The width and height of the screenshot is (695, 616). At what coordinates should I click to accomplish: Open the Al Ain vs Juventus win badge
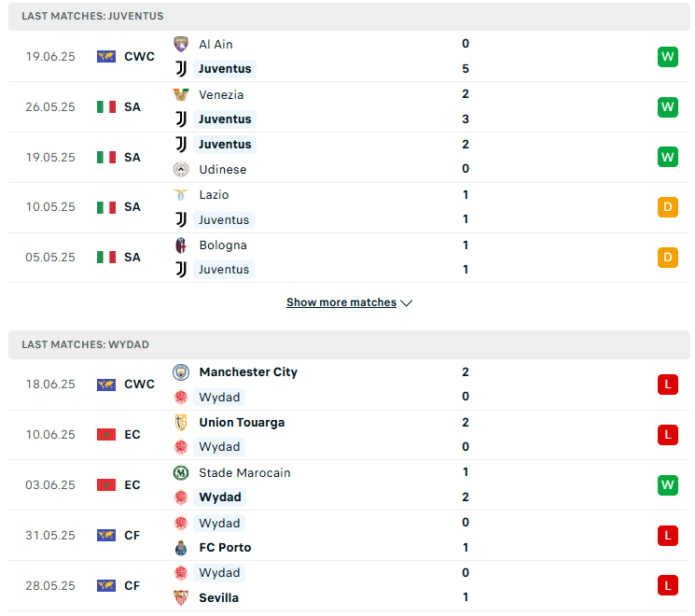pos(668,56)
